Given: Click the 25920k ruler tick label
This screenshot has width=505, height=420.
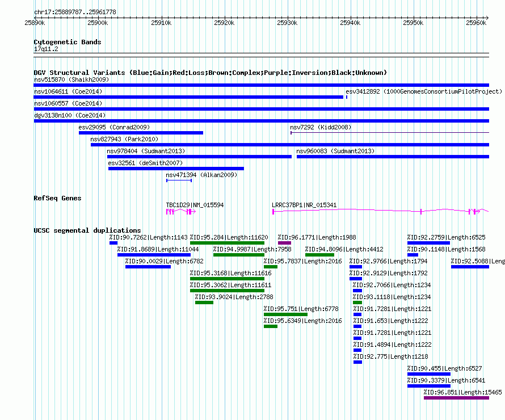Looking at the screenshot, I should click(224, 23).
